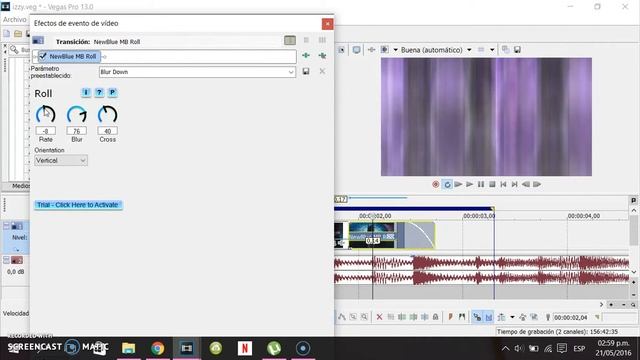This screenshot has width=640, height=360.
Task: Click the green plug-in chain add icon
Action: [306, 55]
